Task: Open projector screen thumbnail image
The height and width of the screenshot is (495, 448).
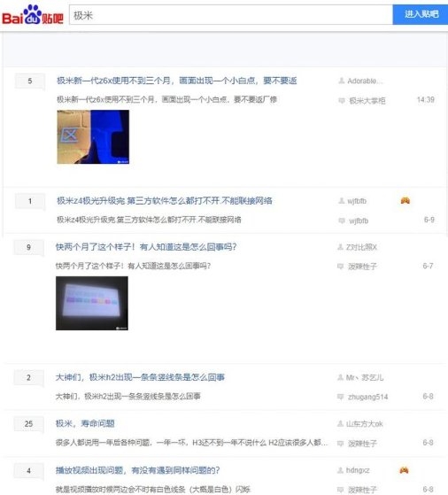Action: 92,303
